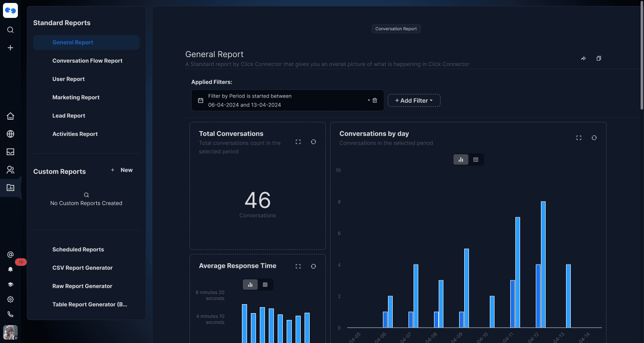Click the tallest bar on 04-12
The height and width of the screenshot is (343, 644).
(543, 265)
